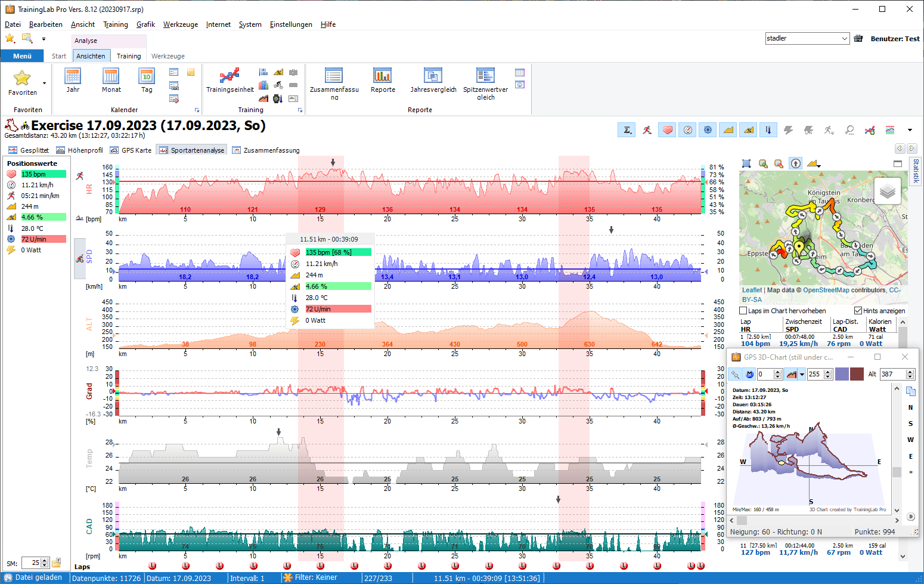Toggle the speed gauge chart button
Image resolution: width=924 pixels, height=584 pixels.
click(688, 130)
